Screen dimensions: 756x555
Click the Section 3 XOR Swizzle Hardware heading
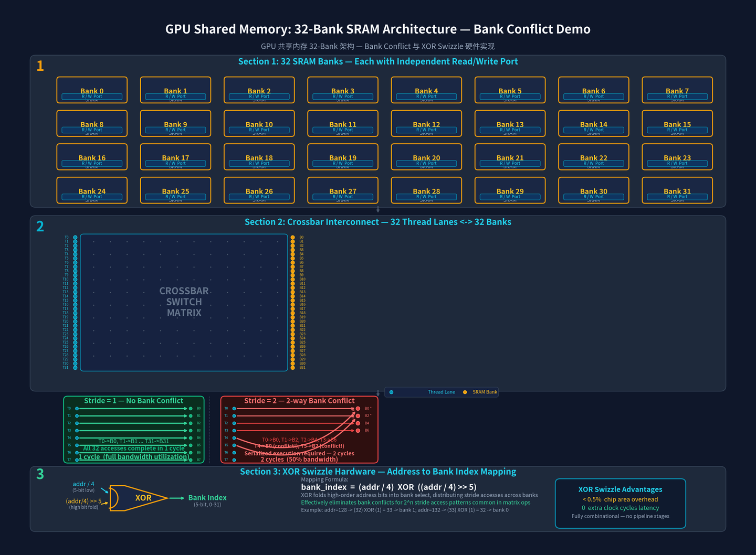coord(378,472)
